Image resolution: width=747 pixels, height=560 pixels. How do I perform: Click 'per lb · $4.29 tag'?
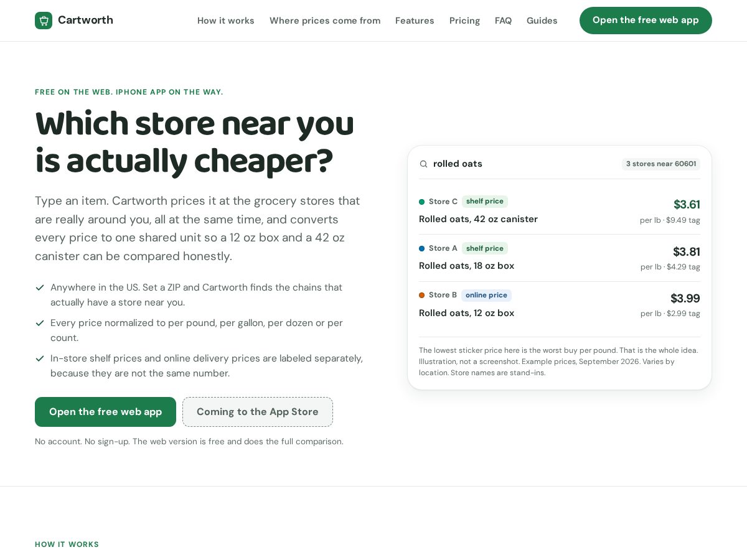(670, 267)
